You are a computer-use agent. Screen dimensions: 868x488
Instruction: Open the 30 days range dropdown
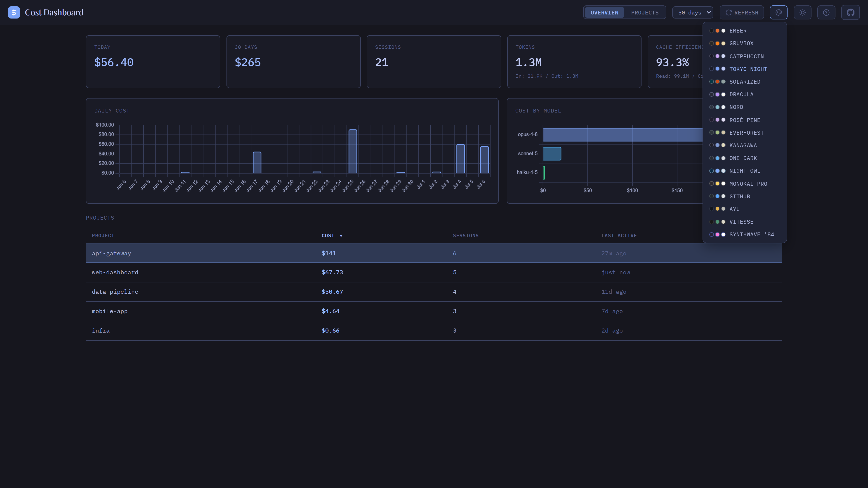[693, 12]
